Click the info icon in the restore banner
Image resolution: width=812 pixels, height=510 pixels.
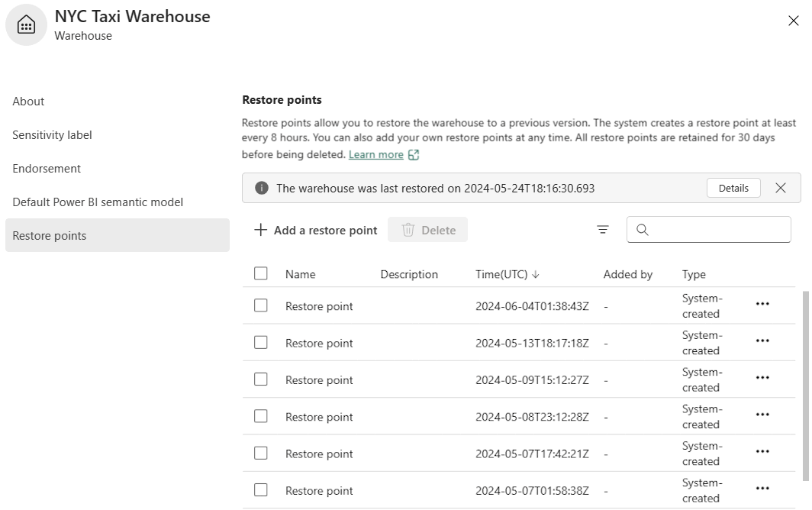click(x=262, y=188)
